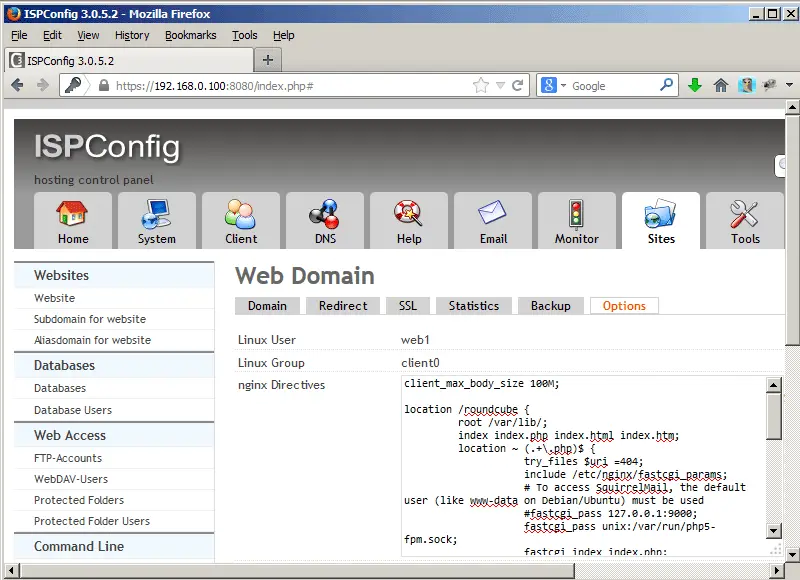Switch to the SSL tab
800x580 pixels.
click(x=408, y=306)
